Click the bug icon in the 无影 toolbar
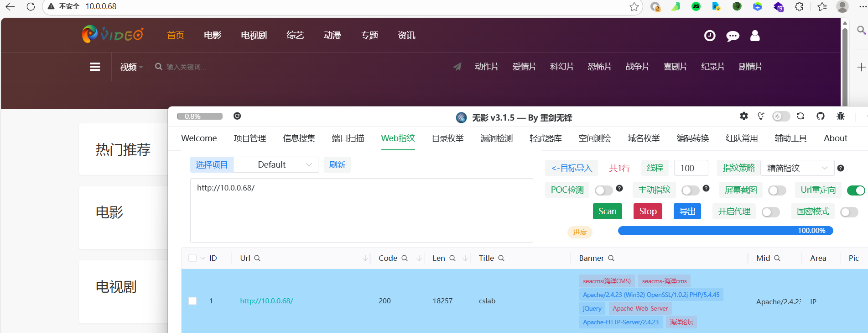The image size is (868, 333). [x=840, y=116]
